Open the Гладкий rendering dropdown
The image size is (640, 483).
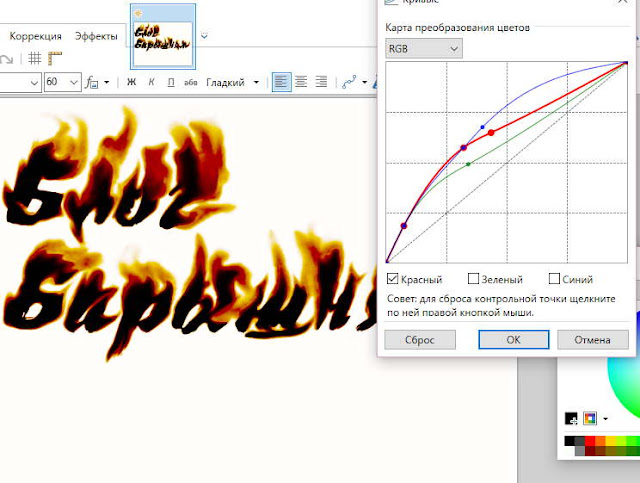[x=233, y=82]
